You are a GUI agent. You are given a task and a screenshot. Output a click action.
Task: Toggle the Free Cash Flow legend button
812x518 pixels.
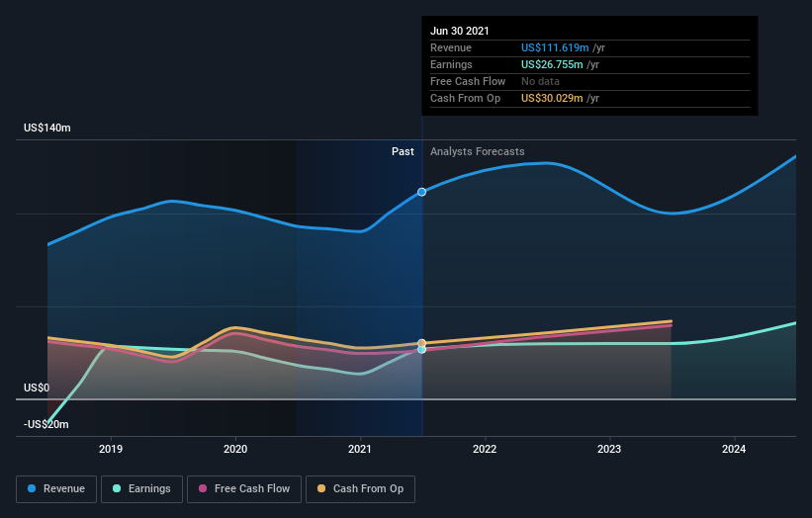pyautogui.click(x=244, y=489)
